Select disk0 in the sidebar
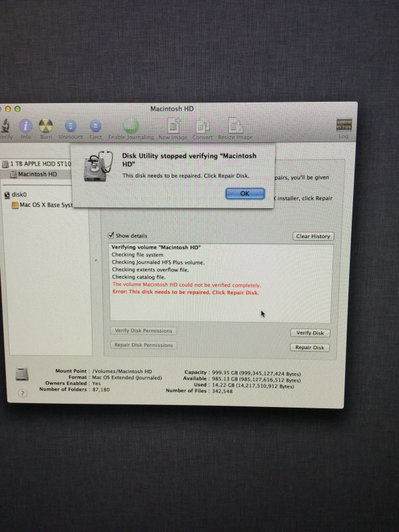 15,195
